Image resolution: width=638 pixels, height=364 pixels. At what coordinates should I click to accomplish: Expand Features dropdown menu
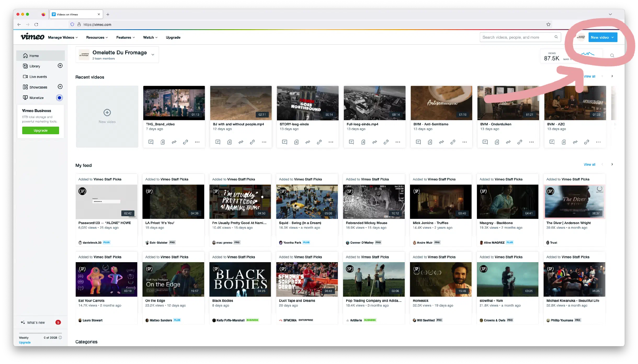click(x=126, y=37)
